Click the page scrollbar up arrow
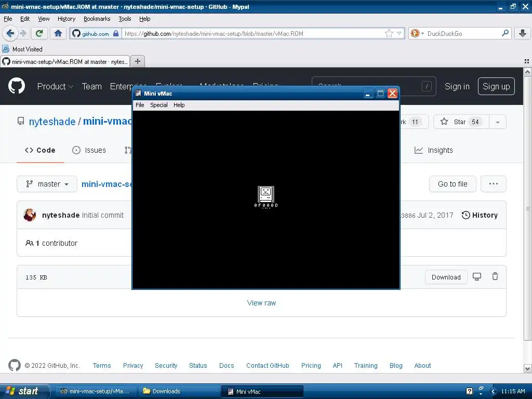The width and height of the screenshot is (532, 399). click(527, 72)
